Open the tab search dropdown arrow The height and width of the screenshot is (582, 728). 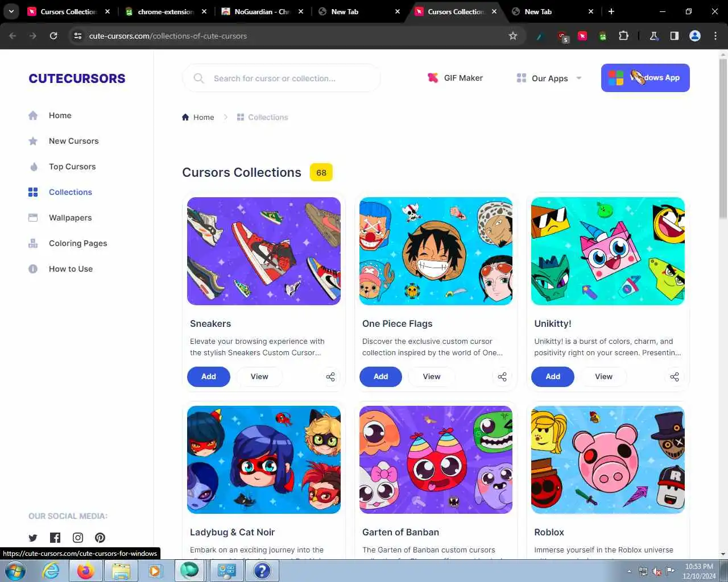coord(11,11)
